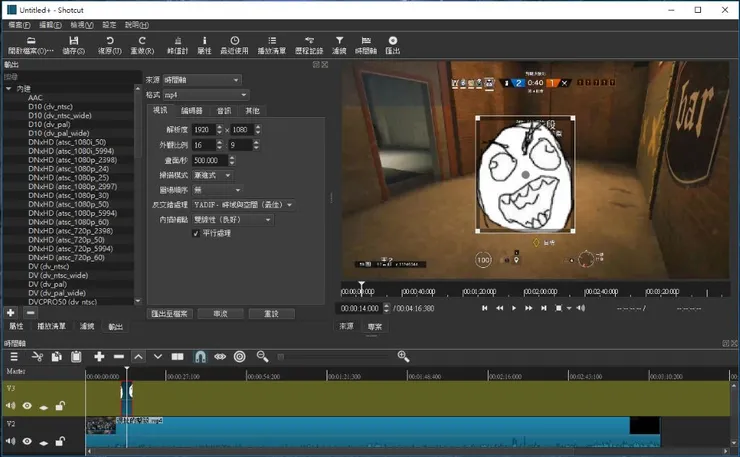Open the source dropdown above format
The image size is (740, 457).
[x=202, y=80]
